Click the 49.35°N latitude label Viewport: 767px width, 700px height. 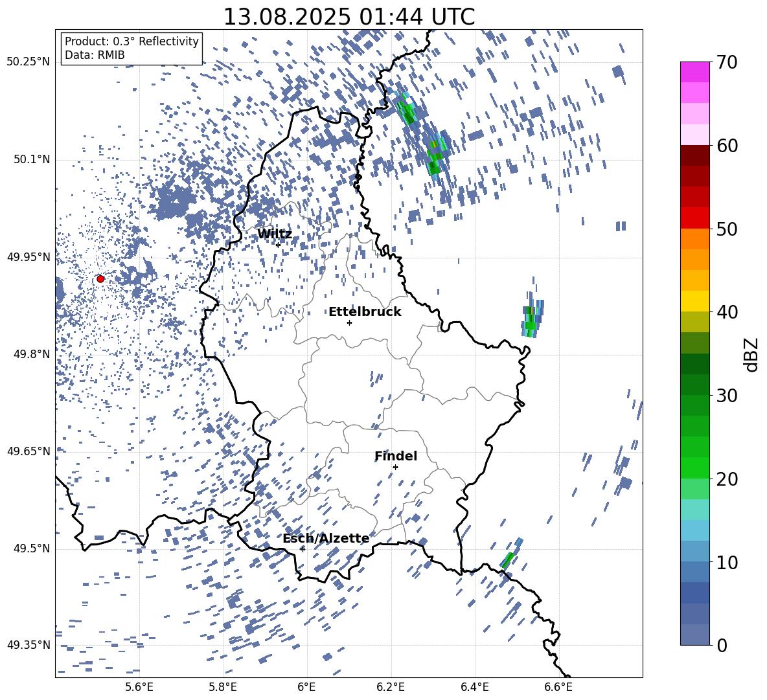tap(29, 645)
